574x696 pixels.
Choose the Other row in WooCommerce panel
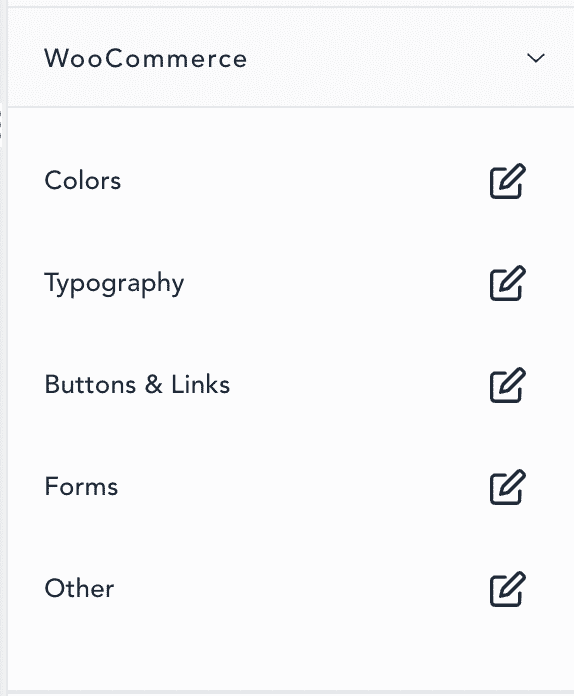coord(291,589)
